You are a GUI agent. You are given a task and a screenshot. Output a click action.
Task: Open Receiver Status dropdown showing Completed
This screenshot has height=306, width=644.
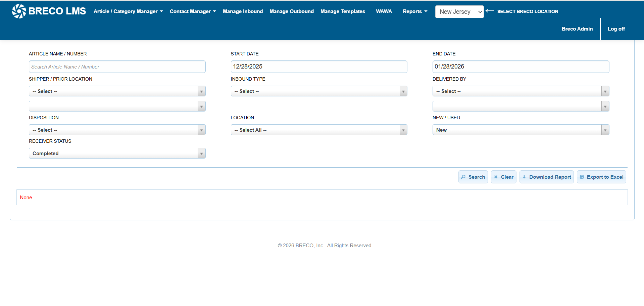click(x=117, y=154)
